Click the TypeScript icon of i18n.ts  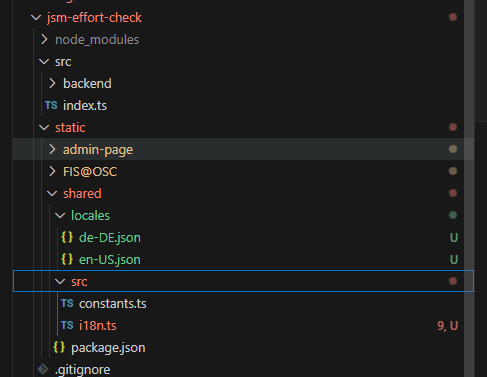tap(67, 325)
